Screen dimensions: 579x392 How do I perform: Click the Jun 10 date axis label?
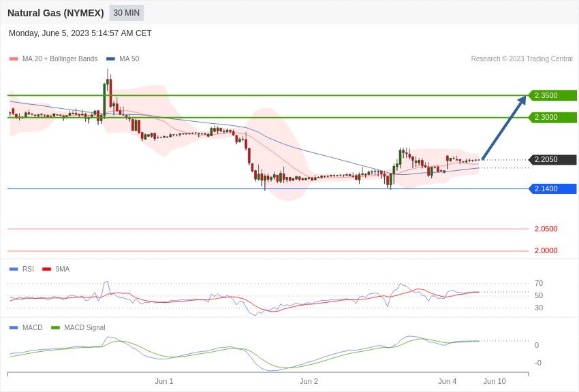coord(495,381)
